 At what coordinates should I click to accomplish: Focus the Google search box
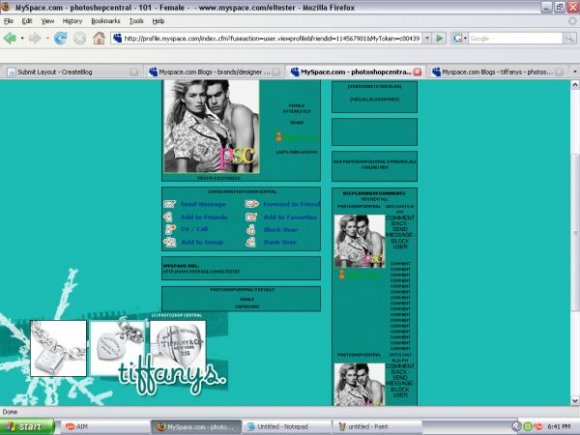(515, 38)
